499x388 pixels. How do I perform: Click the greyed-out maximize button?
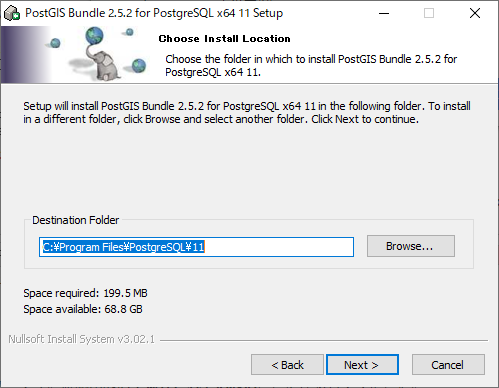(429, 13)
